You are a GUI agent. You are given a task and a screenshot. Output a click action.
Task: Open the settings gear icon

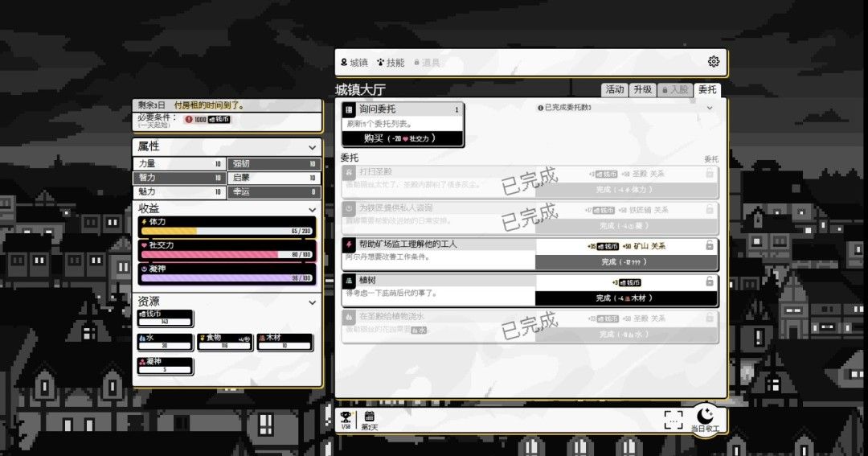713,61
